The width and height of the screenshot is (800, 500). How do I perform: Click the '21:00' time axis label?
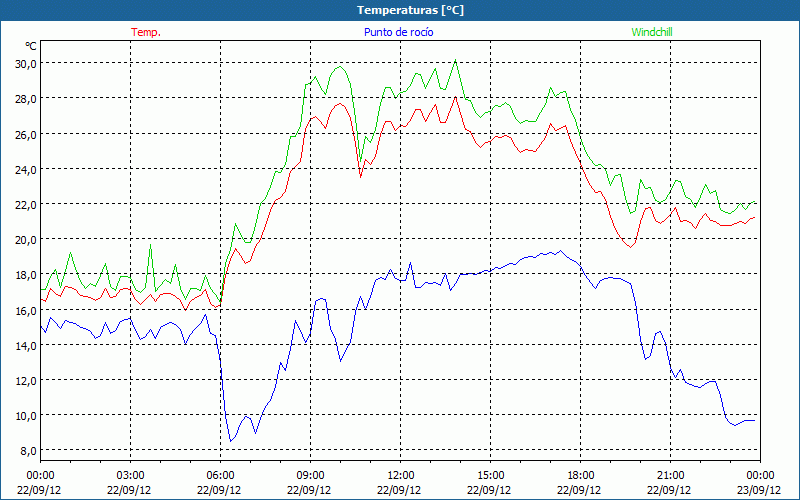pyautogui.click(x=670, y=476)
